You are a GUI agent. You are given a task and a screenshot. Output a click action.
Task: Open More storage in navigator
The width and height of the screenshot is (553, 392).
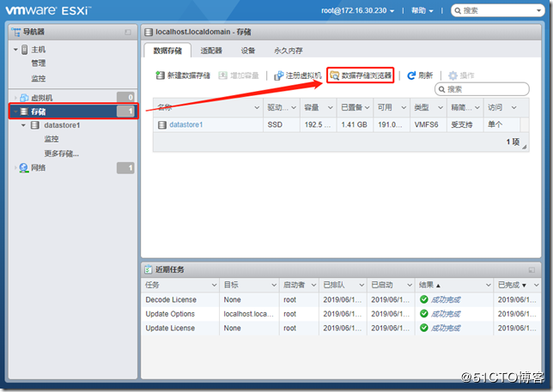coord(61,154)
